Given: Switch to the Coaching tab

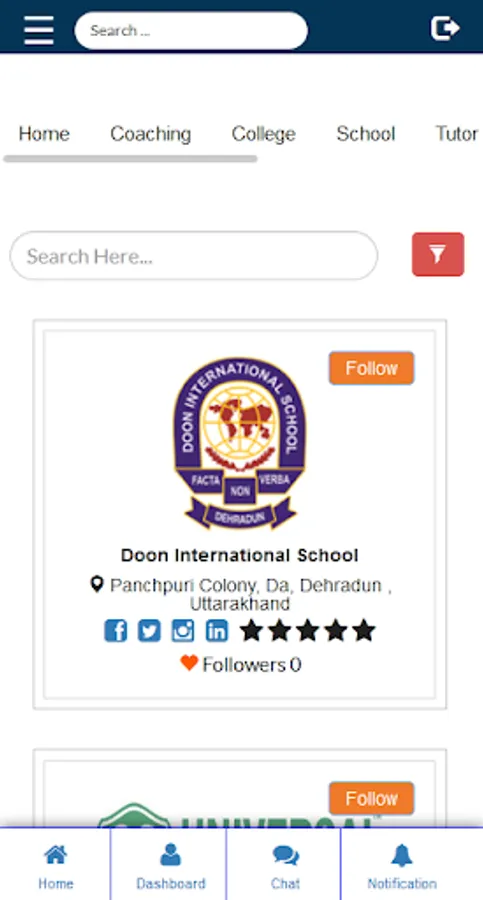Looking at the screenshot, I should pyautogui.click(x=150, y=134).
